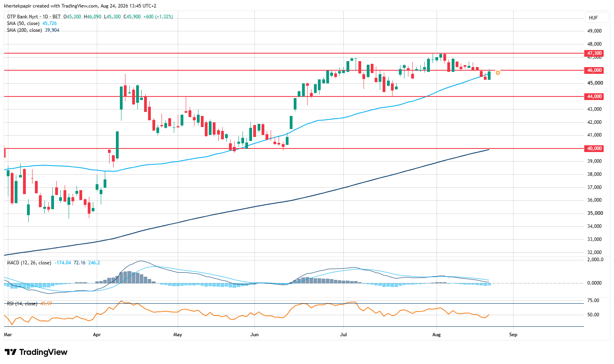
Task: Click the Sep label on time axis
Action: pos(513,335)
